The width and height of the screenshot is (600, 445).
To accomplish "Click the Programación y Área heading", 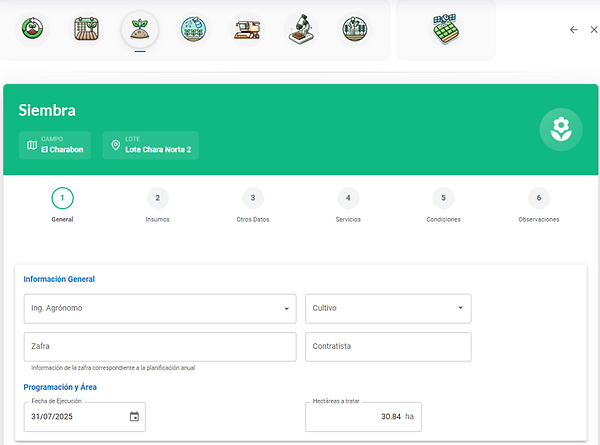I will pyautogui.click(x=60, y=387).
